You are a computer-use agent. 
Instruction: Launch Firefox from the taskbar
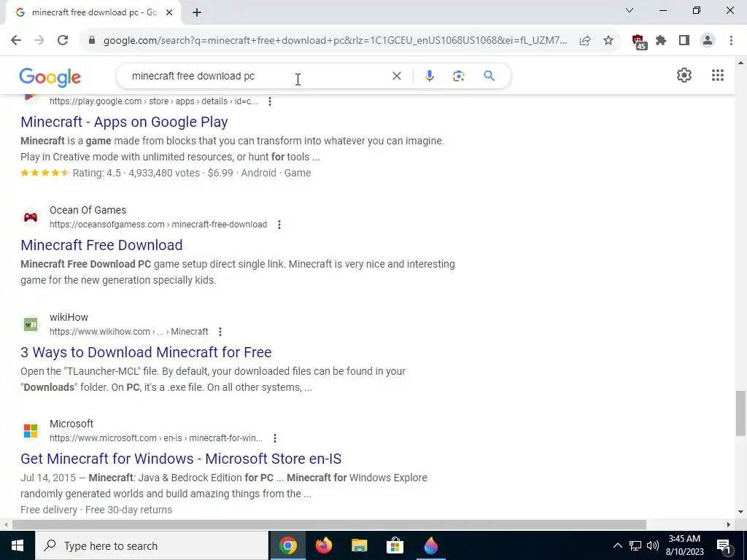(323, 545)
